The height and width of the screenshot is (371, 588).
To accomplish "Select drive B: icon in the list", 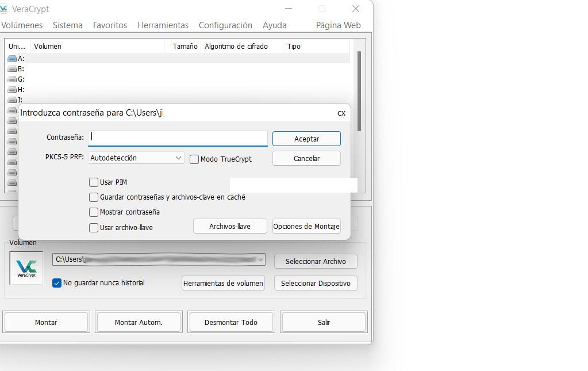I will (12, 69).
